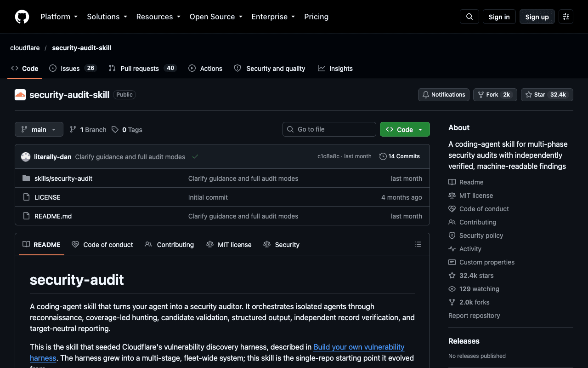This screenshot has width=588, height=368.
Task: Open Build your own vulnerability harness link
Action: [x=359, y=347]
